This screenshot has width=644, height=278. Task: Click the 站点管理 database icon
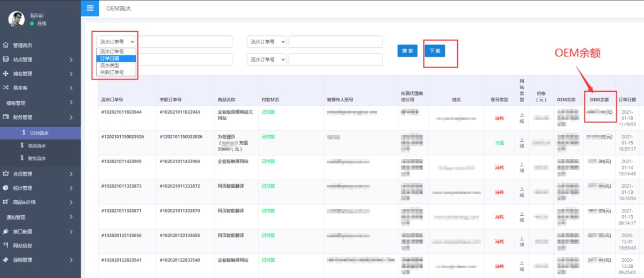6,60
